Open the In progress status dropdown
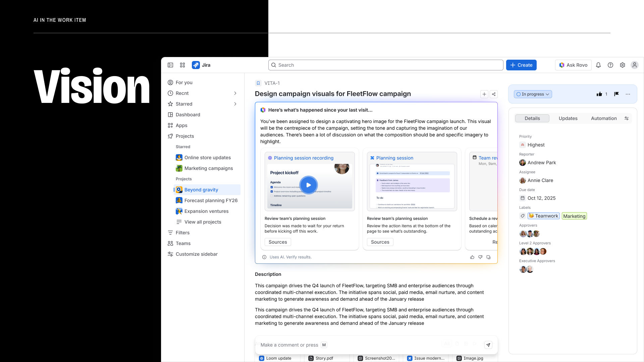Screen dimensions: 644x362 coord(533,94)
